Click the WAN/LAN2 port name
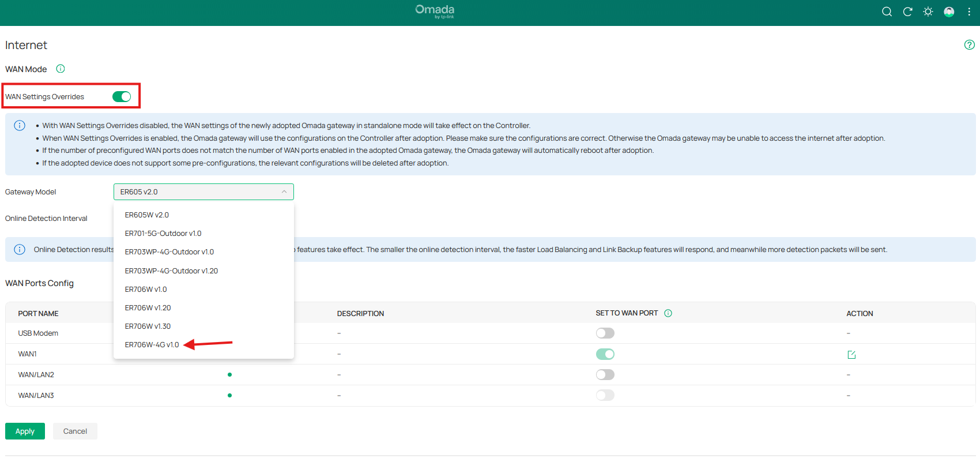 36,375
